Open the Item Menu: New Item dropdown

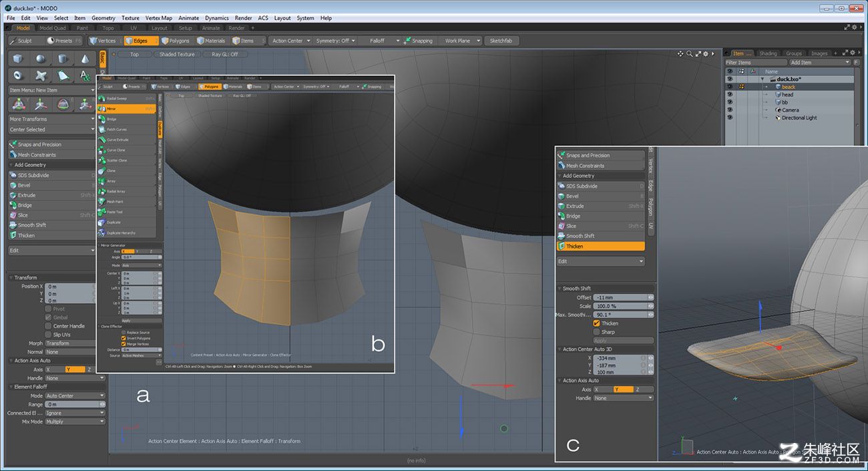(x=52, y=90)
